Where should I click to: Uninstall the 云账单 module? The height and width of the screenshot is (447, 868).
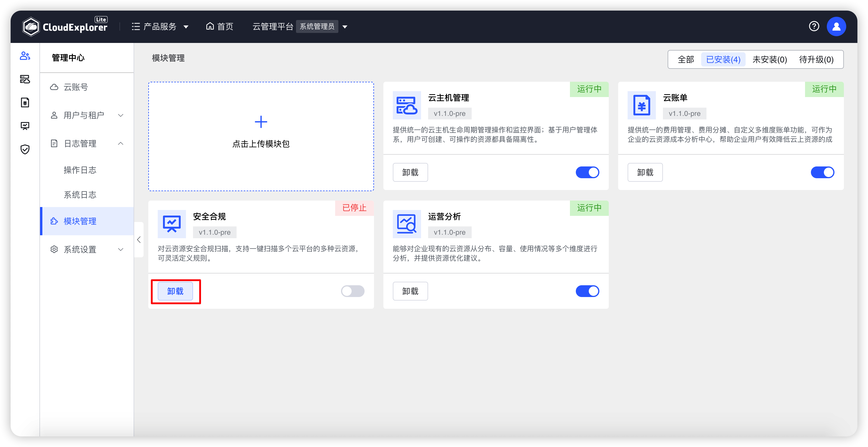click(x=645, y=172)
